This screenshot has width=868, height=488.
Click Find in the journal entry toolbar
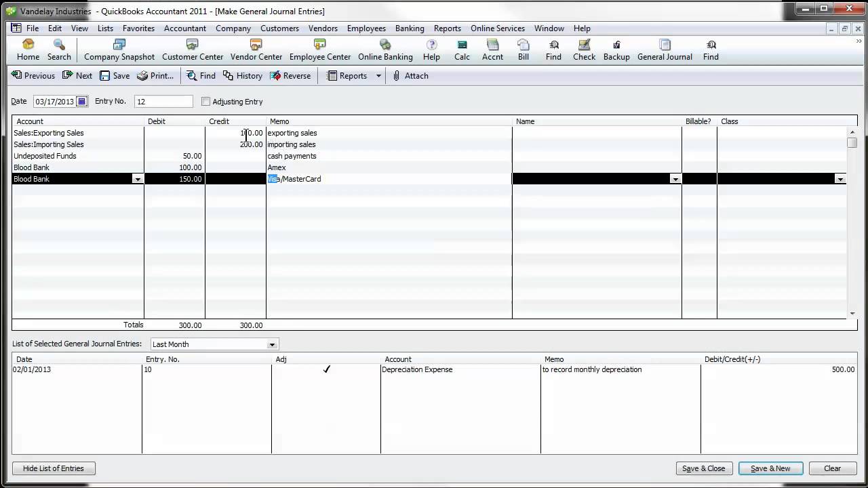201,76
